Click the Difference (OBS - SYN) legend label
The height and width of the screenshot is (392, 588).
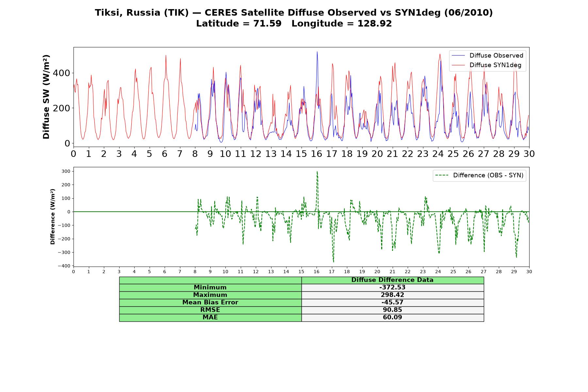point(488,175)
